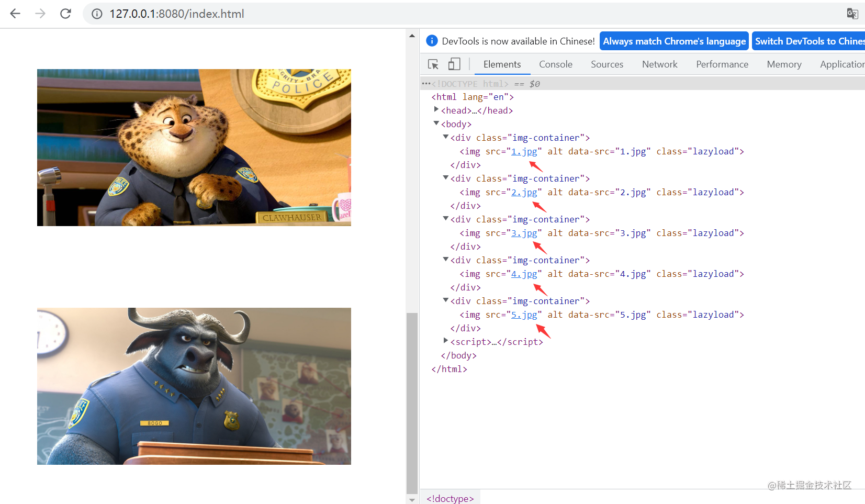The image size is (865, 504).
Task: Collapse the first img-container div
Action: [445, 137]
